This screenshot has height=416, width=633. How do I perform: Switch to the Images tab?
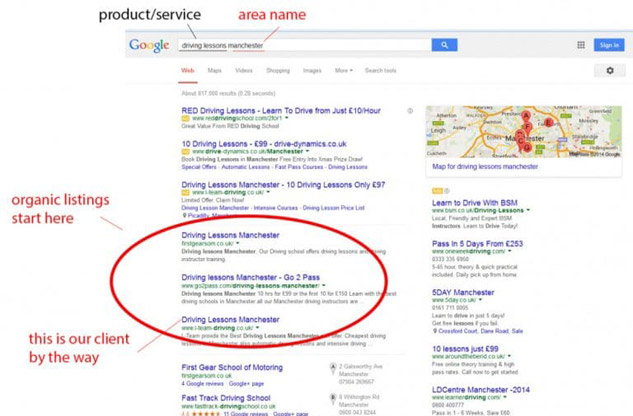312,71
